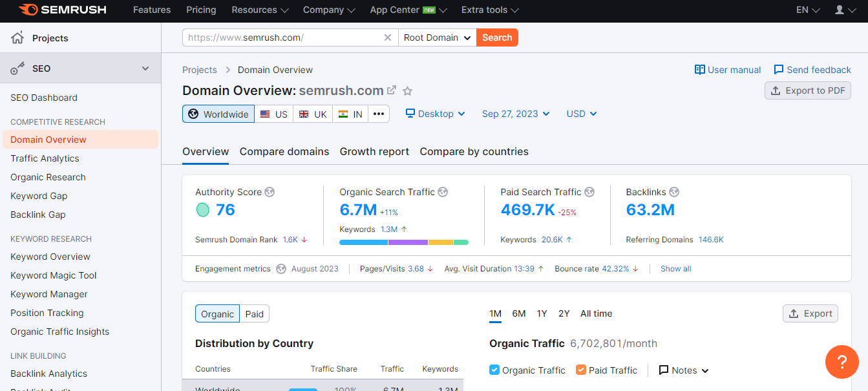
Task: Click the Semrush logo
Action: point(62,10)
